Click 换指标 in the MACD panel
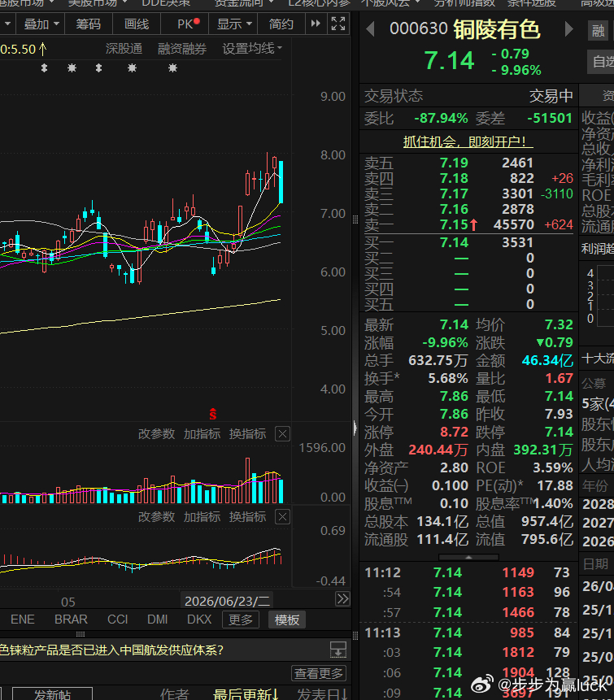 click(247, 517)
